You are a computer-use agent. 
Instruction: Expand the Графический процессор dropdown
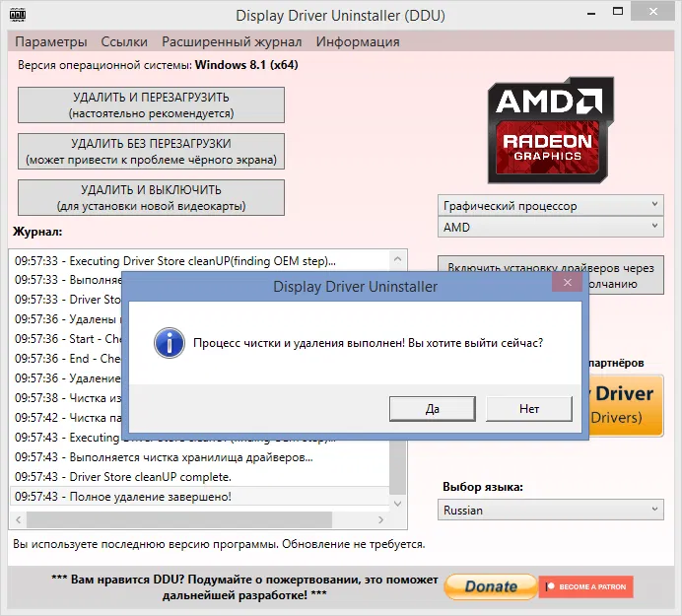click(551, 205)
